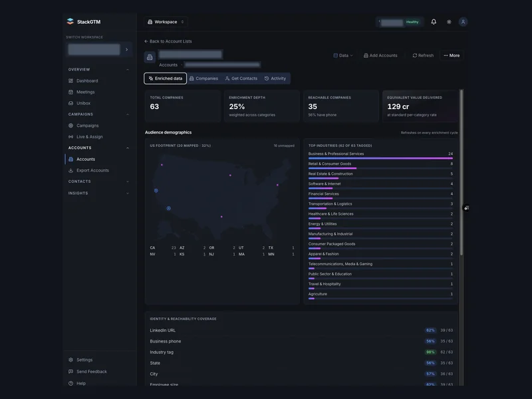Switch to the Companies tab
The width and height of the screenshot is (532, 399).
click(x=203, y=78)
